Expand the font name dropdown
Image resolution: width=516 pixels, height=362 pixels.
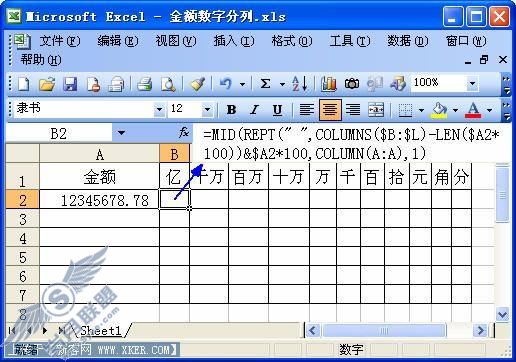click(159, 109)
